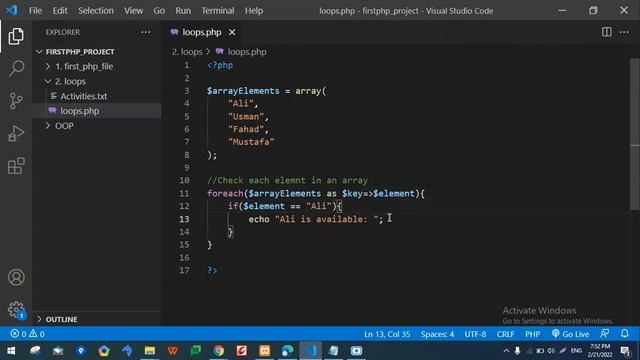The width and height of the screenshot is (640, 360).
Task: Open Explorer views and more actions ellipsis
Action: (x=146, y=32)
